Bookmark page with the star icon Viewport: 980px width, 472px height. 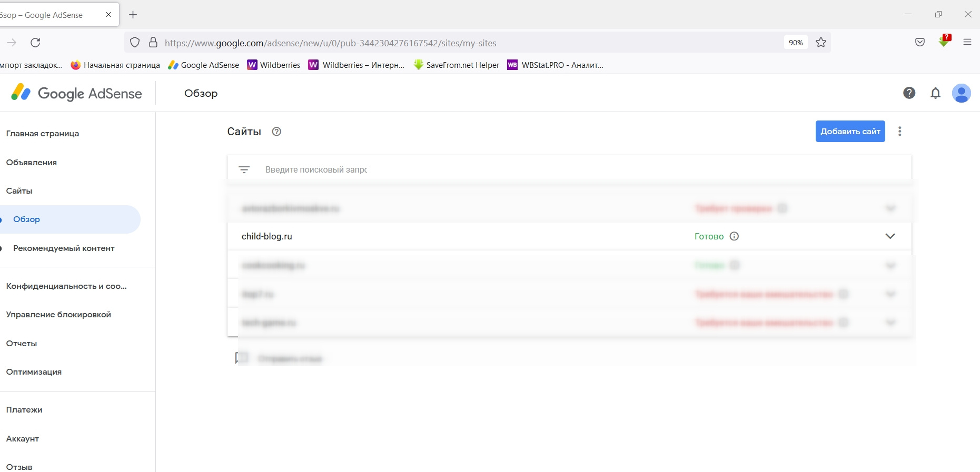click(820, 43)
